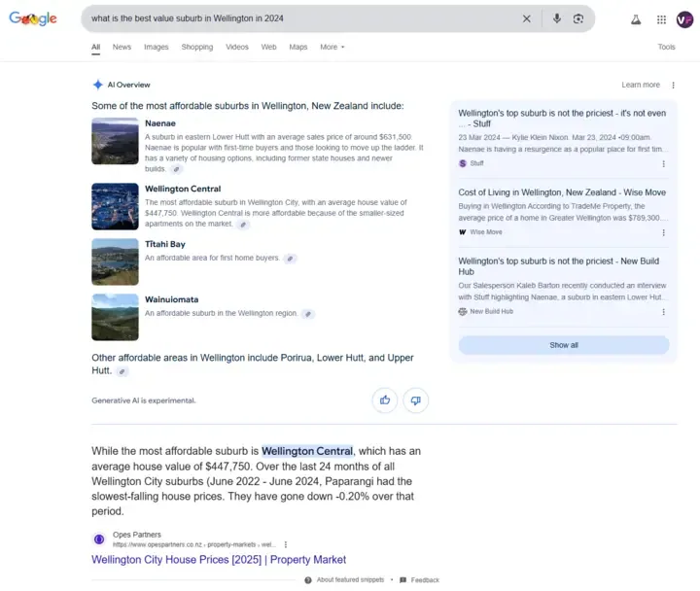Open the Naenae suburb thumbnail

pos(115,141)
